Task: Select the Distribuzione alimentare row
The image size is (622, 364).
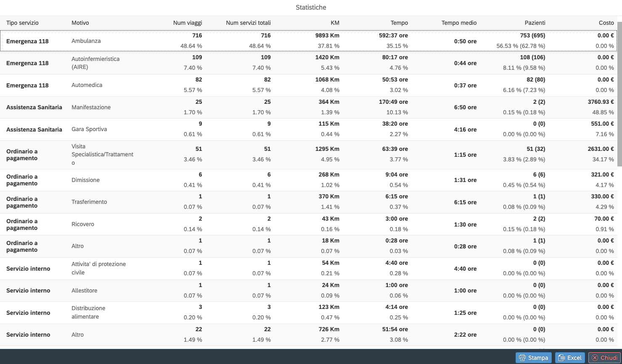Action: [x=88, y=313]
